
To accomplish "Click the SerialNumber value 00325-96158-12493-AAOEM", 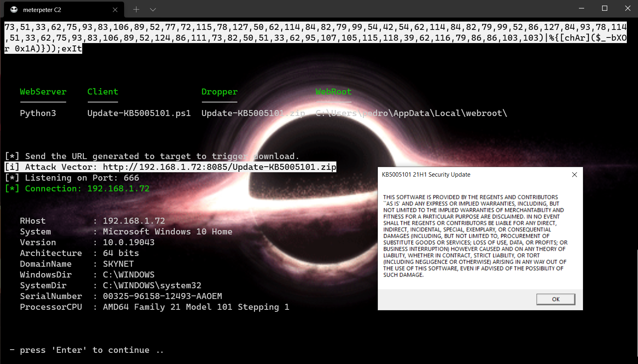I will click(162, 296).
